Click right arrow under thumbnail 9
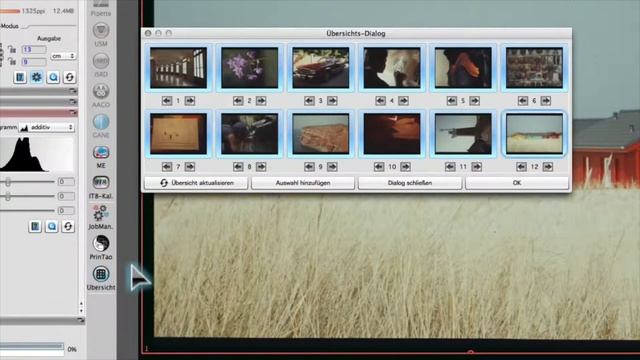 (x=332, y=167)
